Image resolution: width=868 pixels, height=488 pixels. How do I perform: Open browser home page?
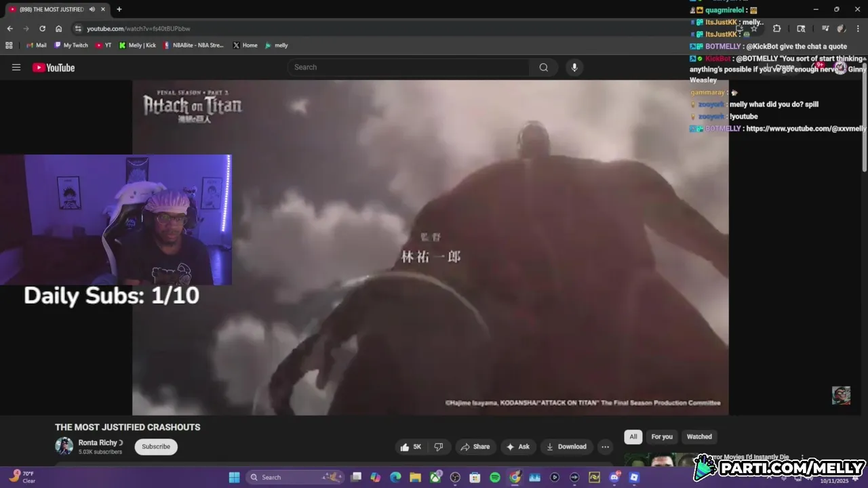click(59, 28)
